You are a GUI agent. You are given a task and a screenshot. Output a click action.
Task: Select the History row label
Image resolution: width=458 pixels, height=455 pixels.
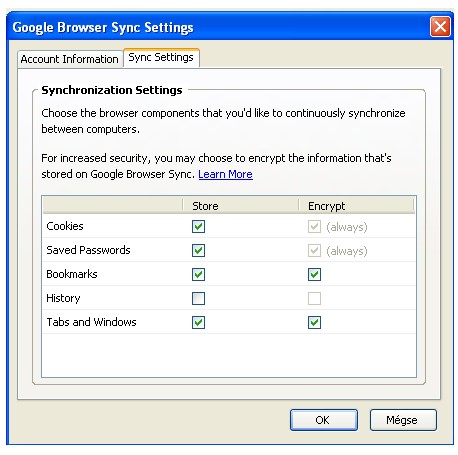63,298
